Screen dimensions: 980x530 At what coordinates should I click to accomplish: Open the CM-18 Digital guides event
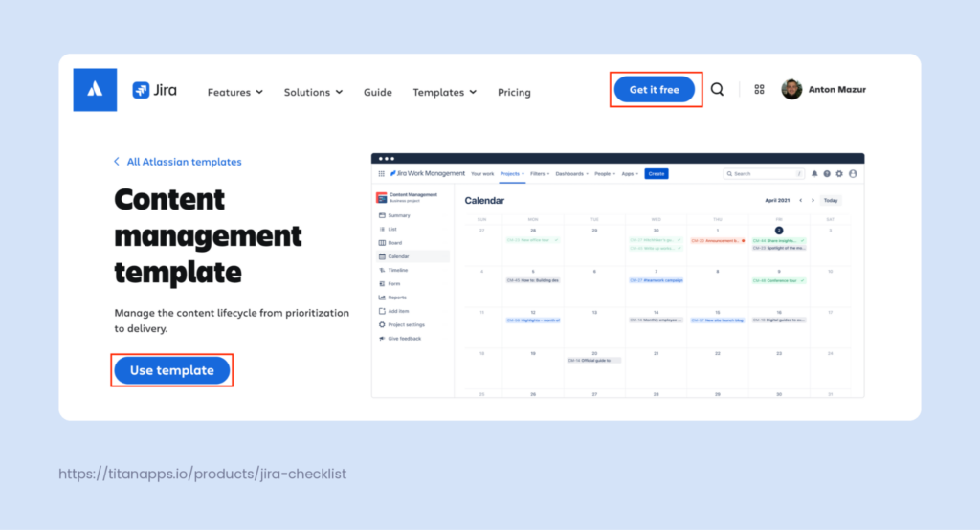(779, 320)
